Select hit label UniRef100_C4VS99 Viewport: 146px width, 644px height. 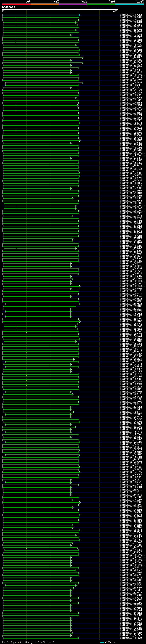[131, 268]
